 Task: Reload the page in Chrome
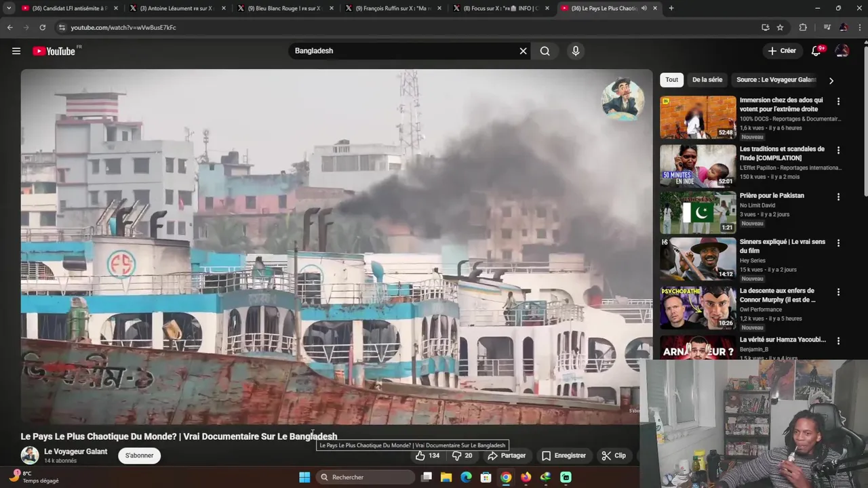(42, 27)
